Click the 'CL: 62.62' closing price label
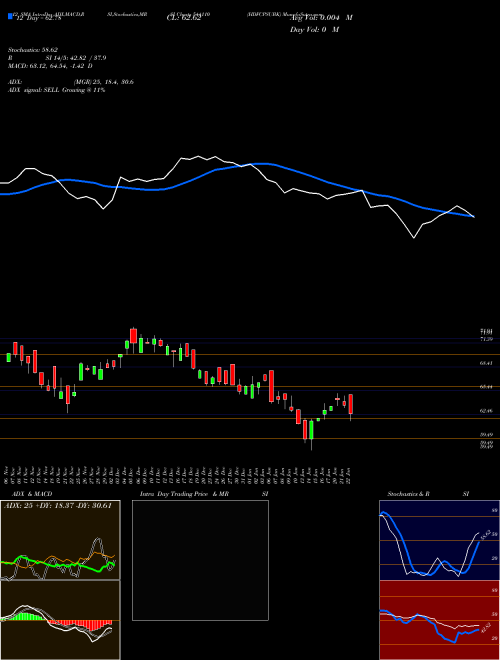This screenshot has height=660, width=500. click(184, 18)
